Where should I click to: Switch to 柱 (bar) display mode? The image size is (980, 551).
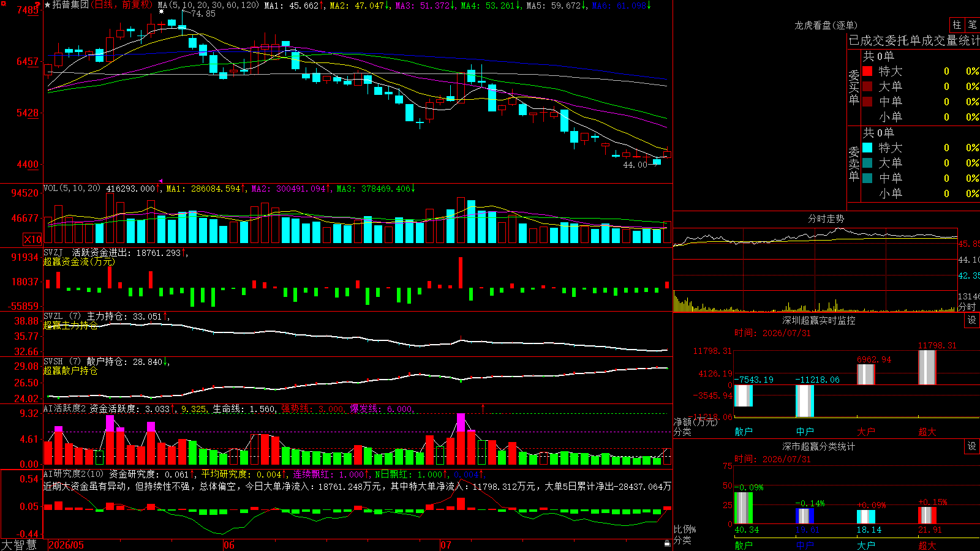tap(957, 24)
